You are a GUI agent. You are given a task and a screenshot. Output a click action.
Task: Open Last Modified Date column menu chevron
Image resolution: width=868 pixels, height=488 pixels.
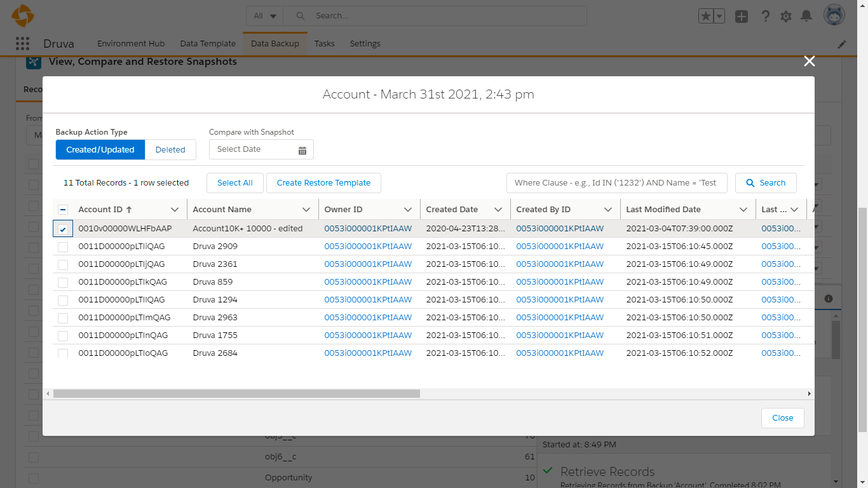pos(743,210)
